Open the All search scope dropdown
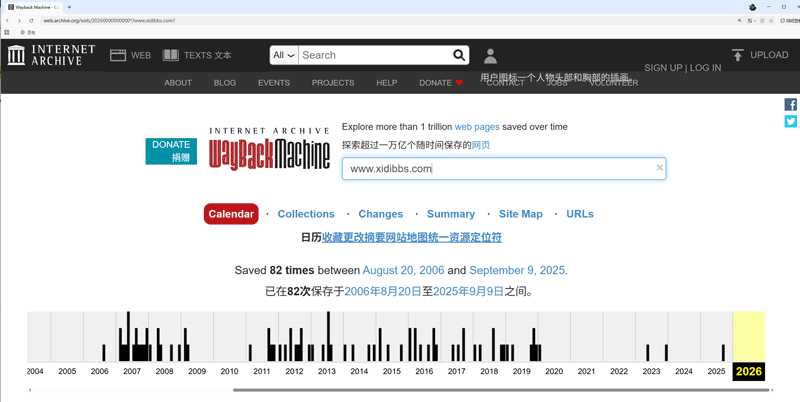 [x=284, y=55]
